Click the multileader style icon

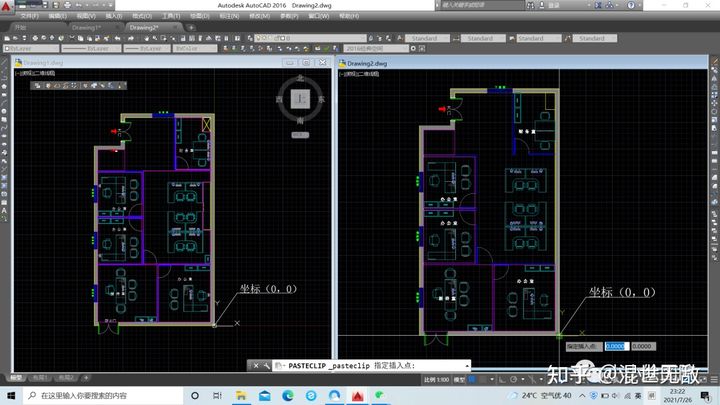568,38
